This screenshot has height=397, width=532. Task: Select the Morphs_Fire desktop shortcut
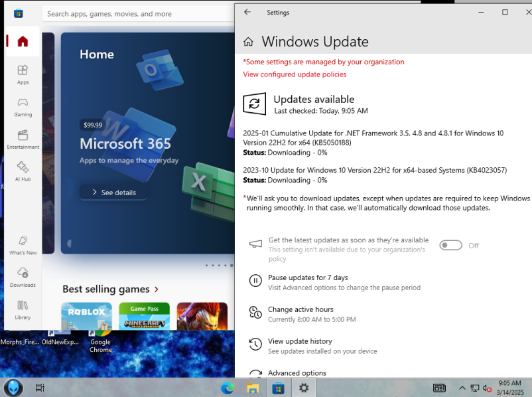point(19,342)
